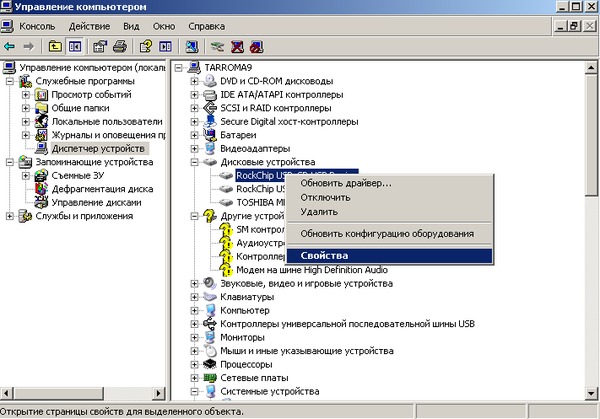Click the Disable device toolbar icon
The width and height of the screenshot is (600, 419).
point(258,46)
